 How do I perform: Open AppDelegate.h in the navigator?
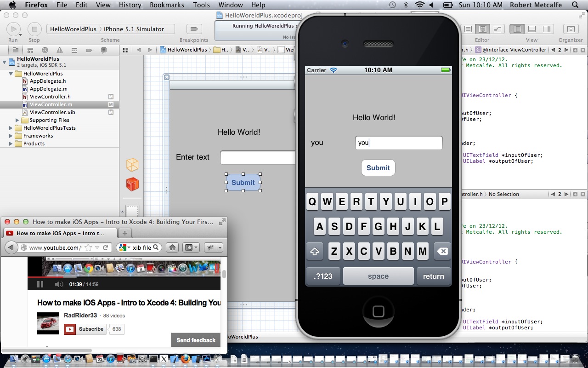[x=48, y=81]
